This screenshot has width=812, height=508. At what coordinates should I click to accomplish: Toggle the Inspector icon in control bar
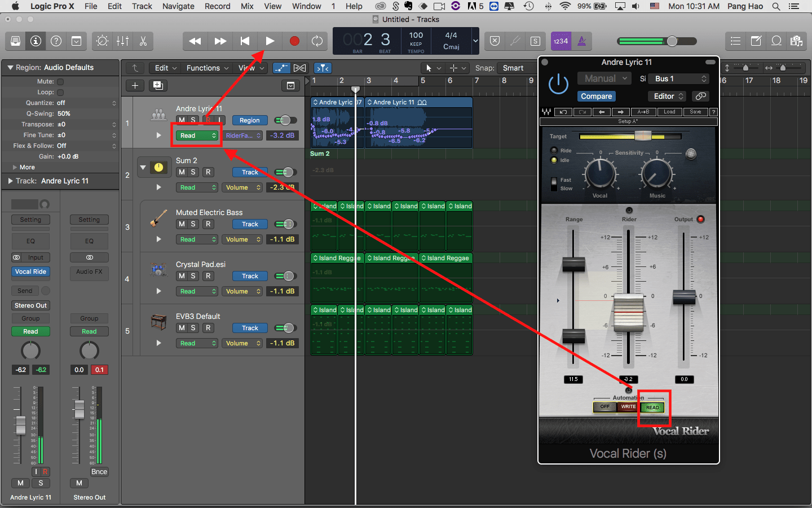click(x=36, y=41)
